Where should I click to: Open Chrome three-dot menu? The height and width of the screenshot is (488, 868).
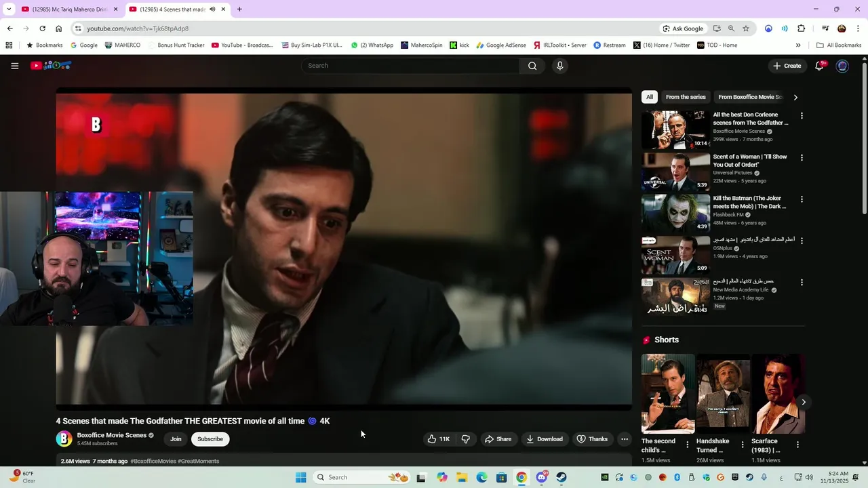(857, 28)
